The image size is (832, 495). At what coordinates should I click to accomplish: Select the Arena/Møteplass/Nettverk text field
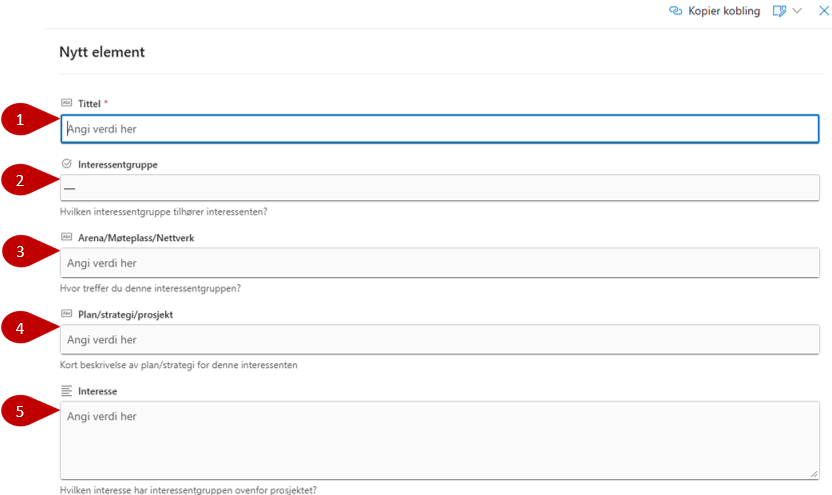(440, 263)
